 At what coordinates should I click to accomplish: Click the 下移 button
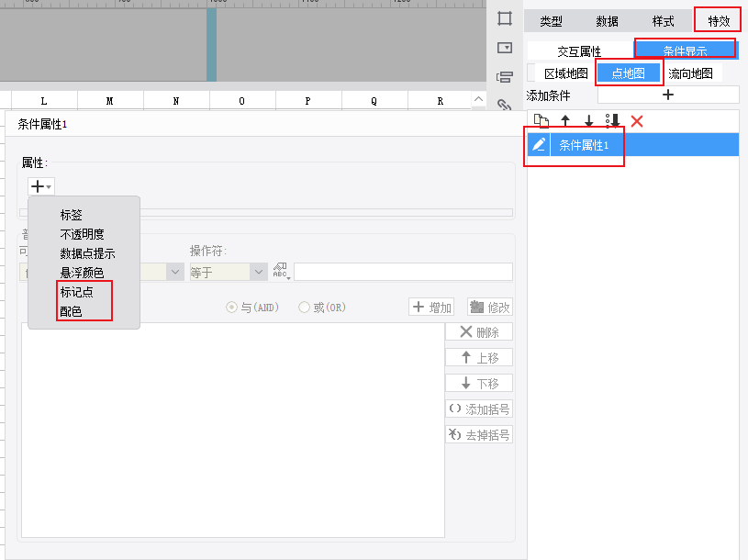coord(479,384)
